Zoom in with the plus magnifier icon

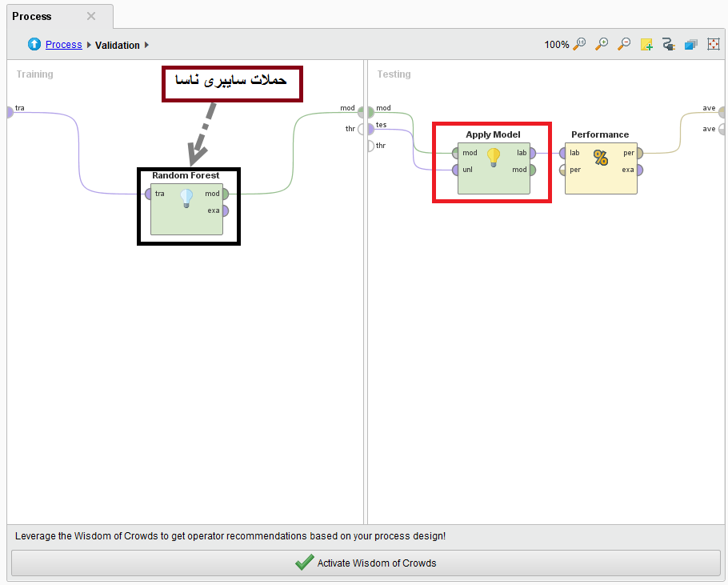click(x=602, y=44)
